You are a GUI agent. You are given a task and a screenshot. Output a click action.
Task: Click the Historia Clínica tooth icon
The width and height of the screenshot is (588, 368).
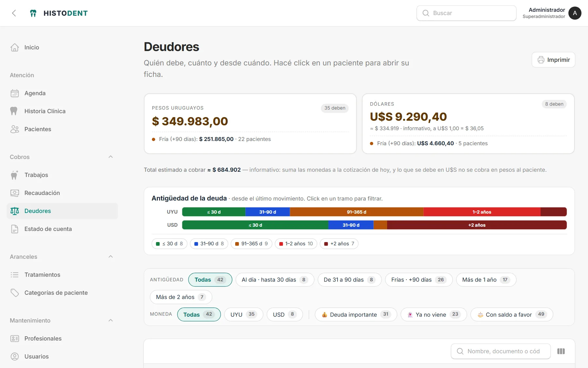(14, 111)
